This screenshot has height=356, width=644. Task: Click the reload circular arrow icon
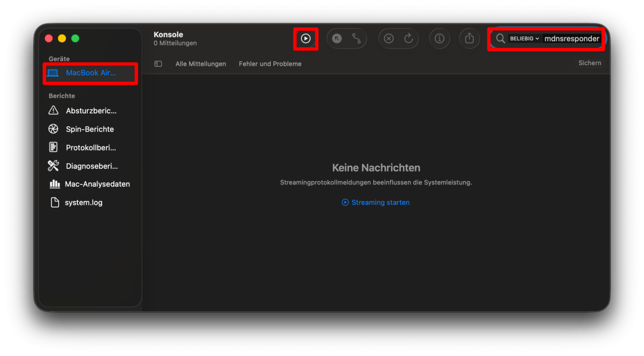(408, 39)
